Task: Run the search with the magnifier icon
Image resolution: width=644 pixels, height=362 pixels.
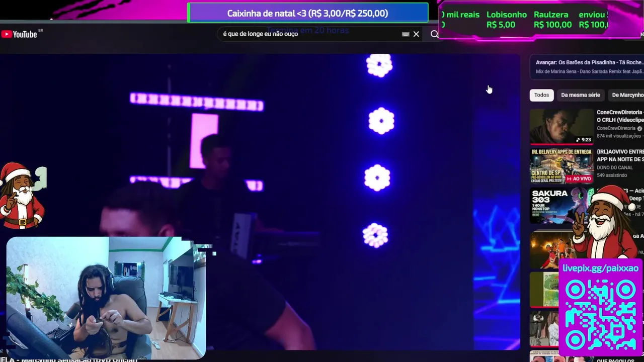Action: tap(435, 34)
